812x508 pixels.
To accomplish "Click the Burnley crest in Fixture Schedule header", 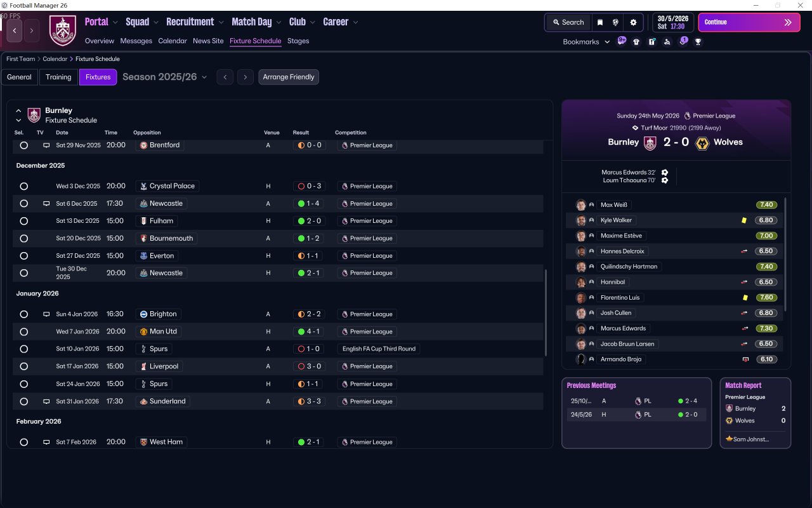I will pos(34,115).
